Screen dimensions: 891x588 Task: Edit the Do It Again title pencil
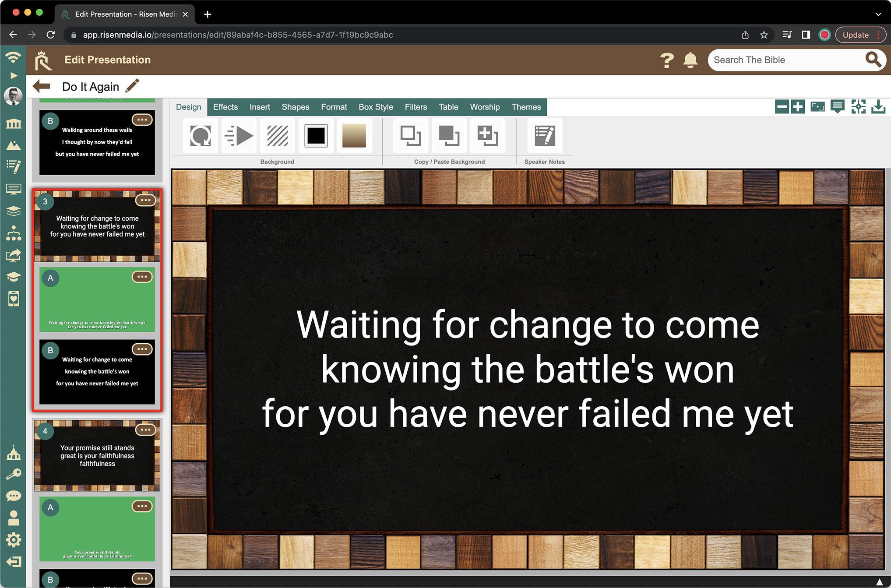(132, 86)
